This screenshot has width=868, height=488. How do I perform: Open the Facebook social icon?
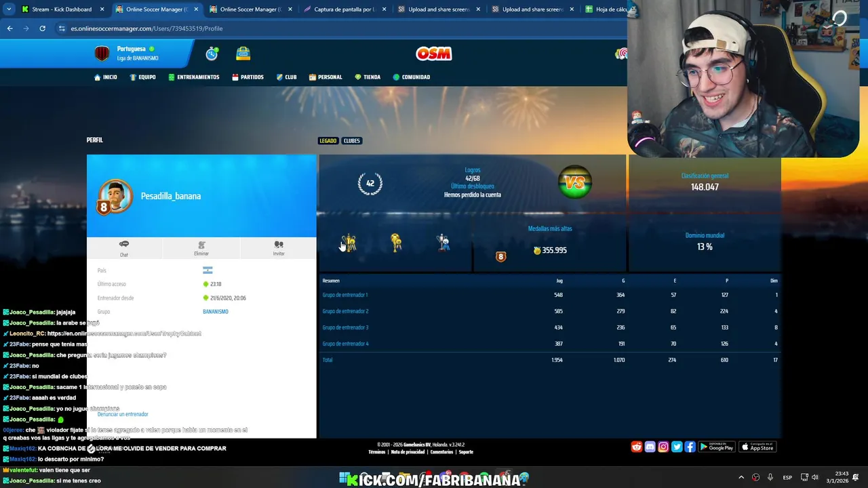point(690,447)
